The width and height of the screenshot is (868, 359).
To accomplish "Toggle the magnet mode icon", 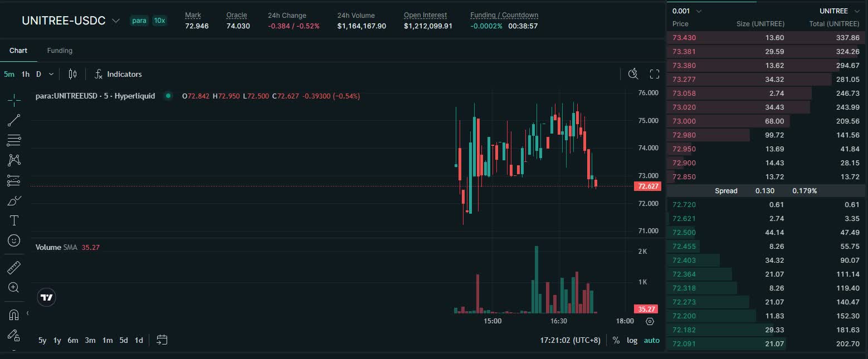I will tap(14, 314).
